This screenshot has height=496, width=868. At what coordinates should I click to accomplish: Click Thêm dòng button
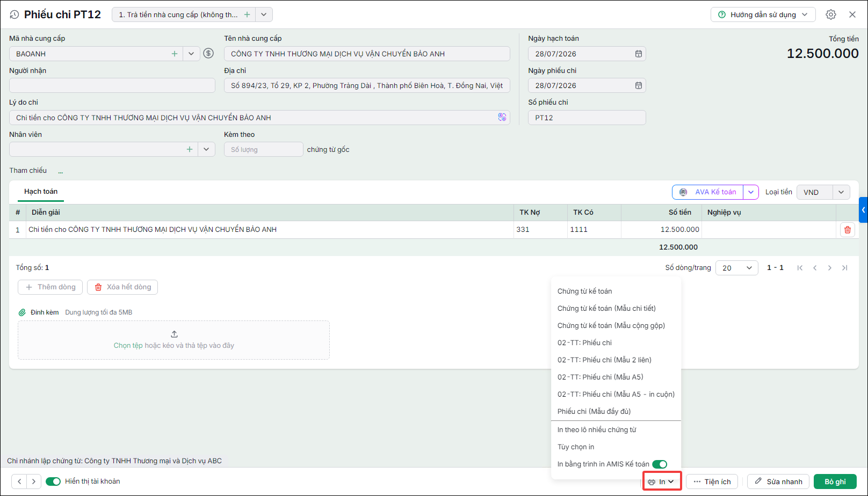coord(50,287)
